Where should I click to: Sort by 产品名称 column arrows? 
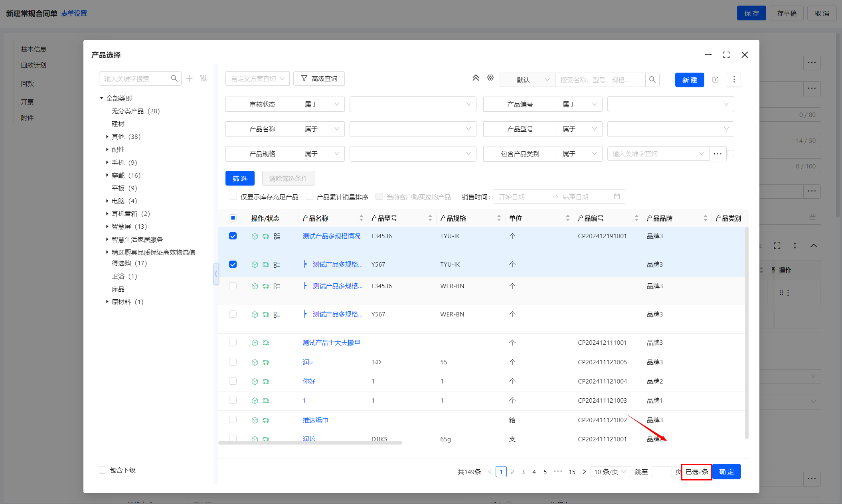[x=361, y=218]
